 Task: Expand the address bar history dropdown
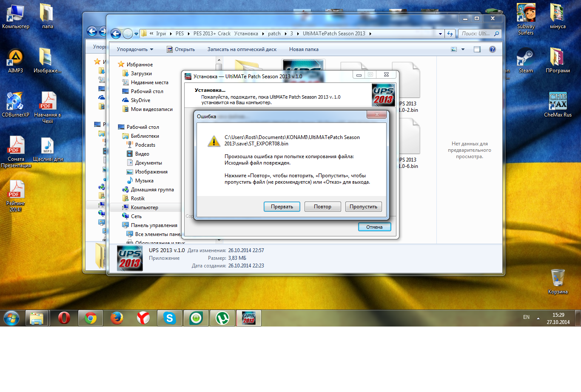point(440,34)
